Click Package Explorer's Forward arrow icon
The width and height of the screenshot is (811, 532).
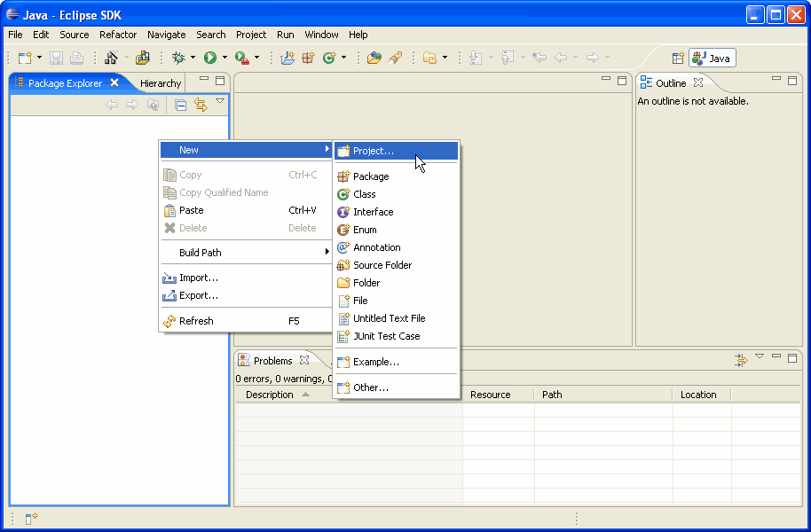pyautogui.click(x=132, y=105)
